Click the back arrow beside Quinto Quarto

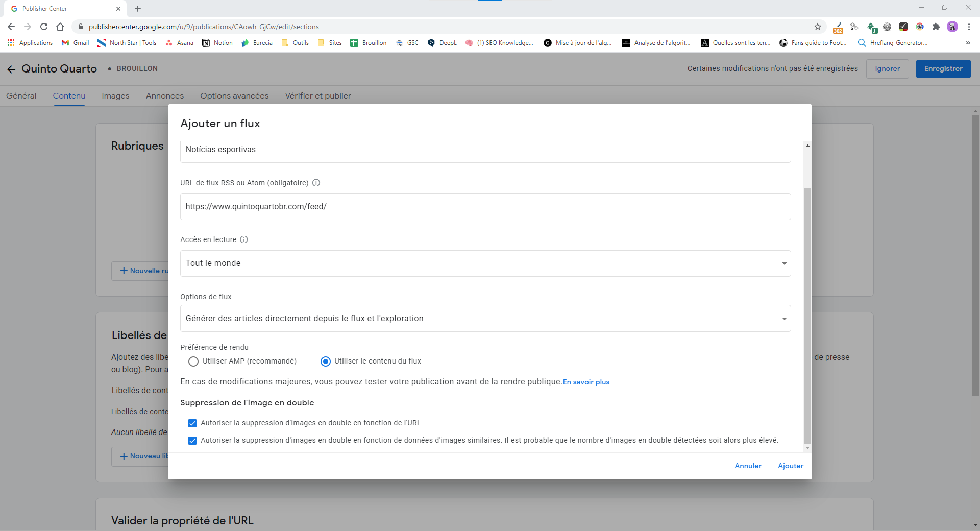[11, 69]
